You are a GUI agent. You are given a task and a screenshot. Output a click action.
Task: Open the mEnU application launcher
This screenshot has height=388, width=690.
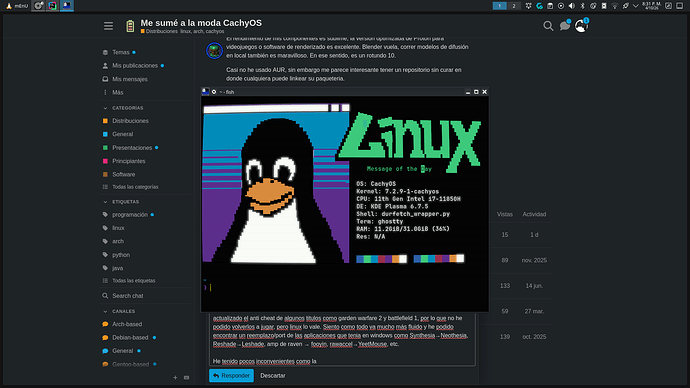(17, 6)
